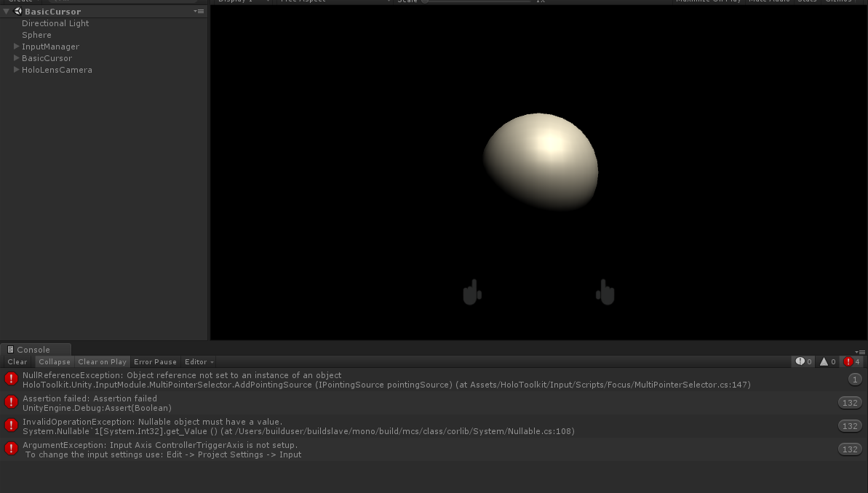Screen dimensions: 868x493
Task: Click the error icon on the NullReferenceException entry
Action: 11,379
